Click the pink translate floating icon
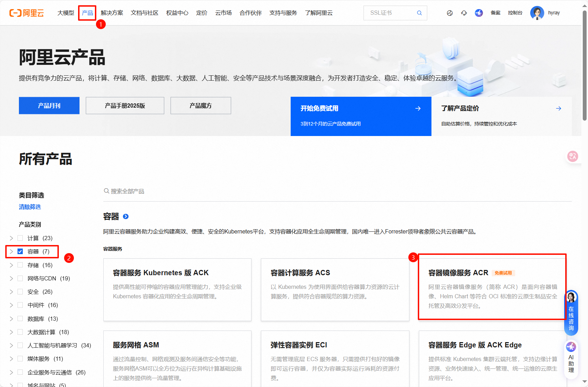The image size is (588, 387). 573,156
